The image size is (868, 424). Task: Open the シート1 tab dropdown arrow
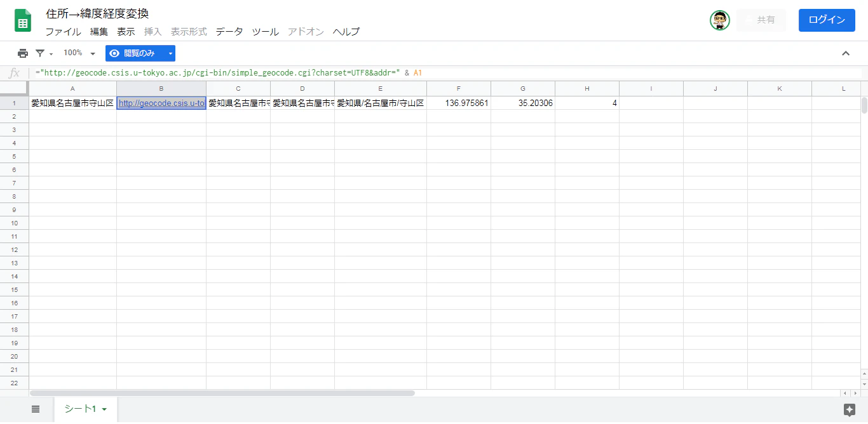pyautogui.click(x=104, y=409)
